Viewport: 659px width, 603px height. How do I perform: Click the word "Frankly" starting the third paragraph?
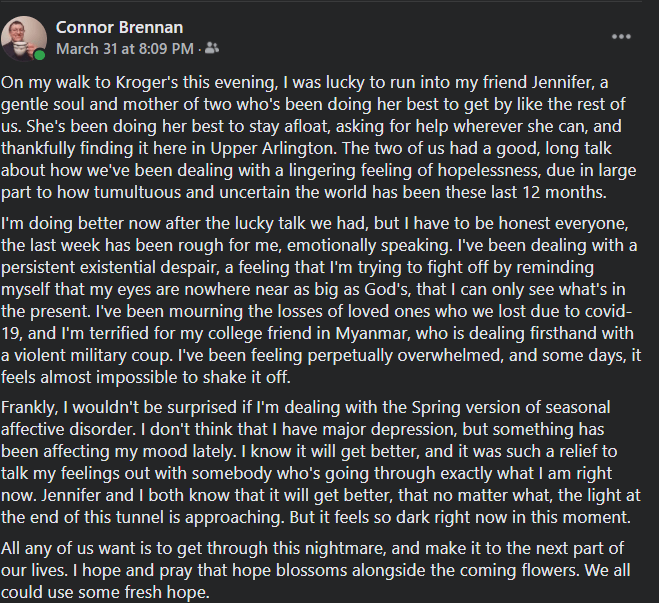[30, 406]
